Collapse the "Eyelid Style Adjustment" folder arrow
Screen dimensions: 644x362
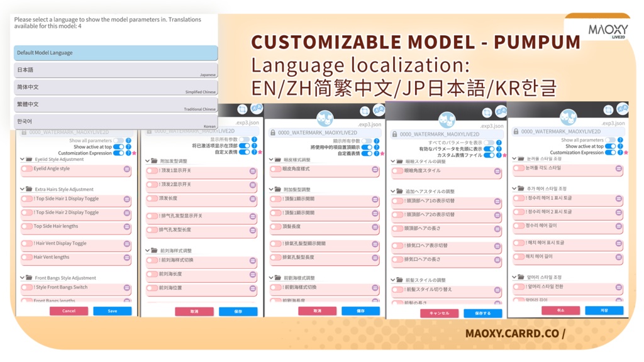(22, 159)
